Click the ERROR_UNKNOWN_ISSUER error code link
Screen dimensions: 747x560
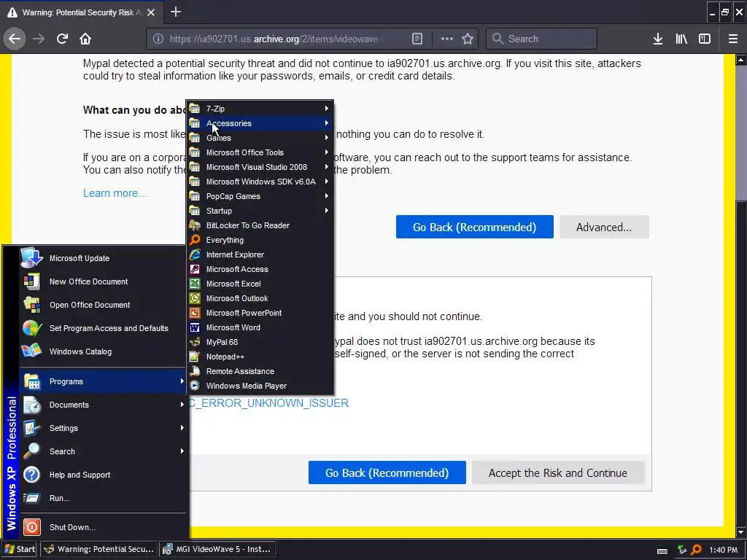(270, 403)
